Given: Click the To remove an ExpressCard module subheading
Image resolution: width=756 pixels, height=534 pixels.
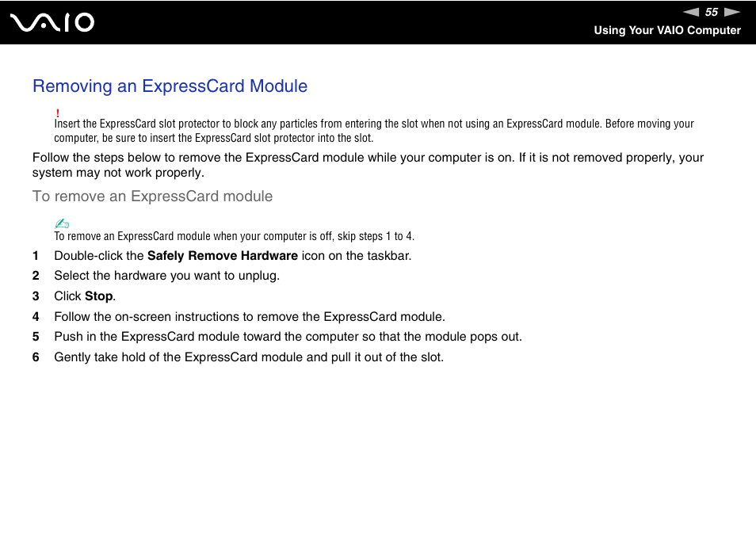Looking at the screenshot, I should click(x=152, y=196).
